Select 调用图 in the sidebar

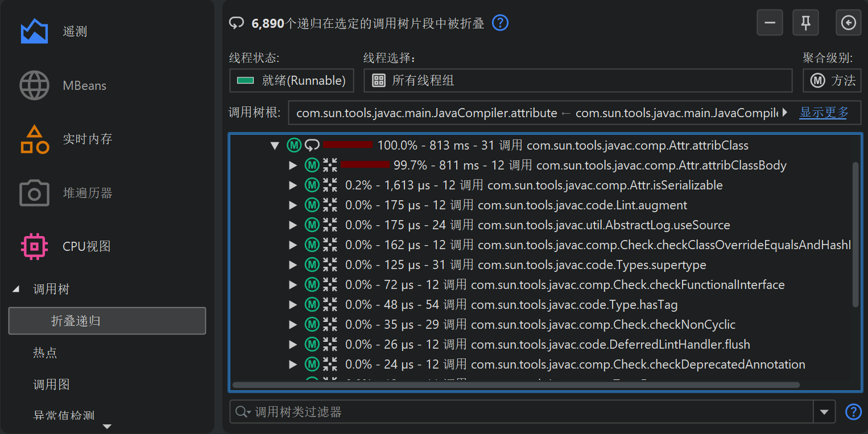51,385
